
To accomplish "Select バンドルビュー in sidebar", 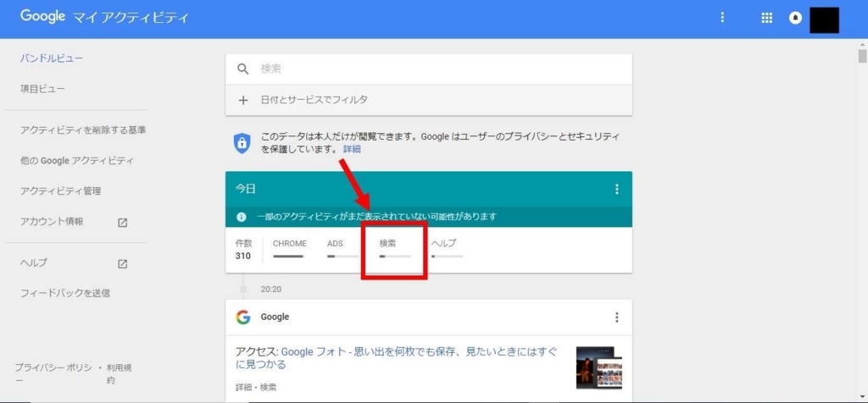I will click(x=52, y=58).
